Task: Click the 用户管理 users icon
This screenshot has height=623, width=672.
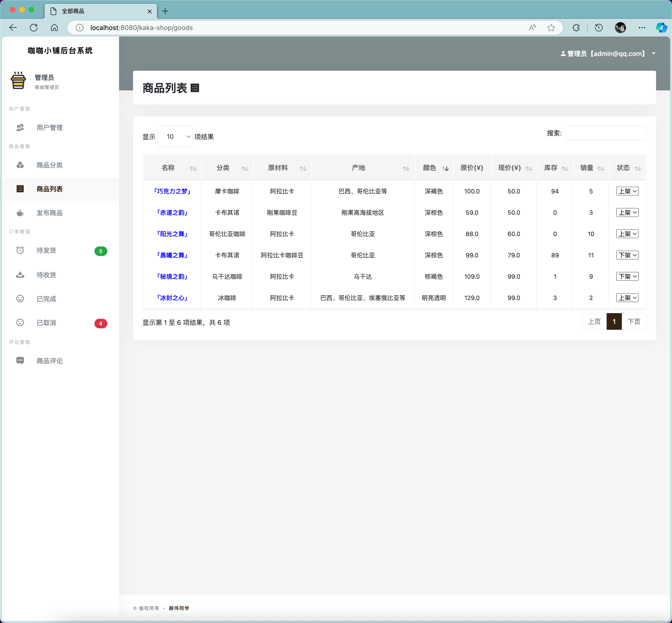Action: (x=20, y=127)
